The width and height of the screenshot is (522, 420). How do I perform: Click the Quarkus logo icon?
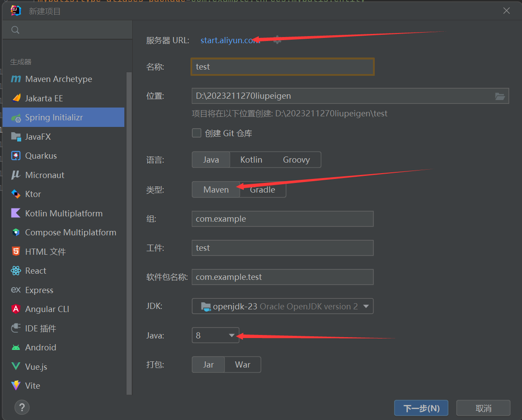15,156
